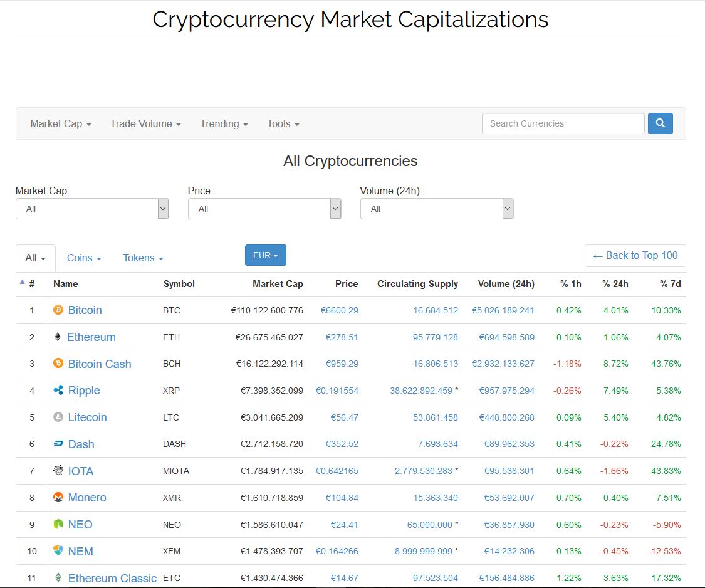
Task: Click Ethereum price €278.51
Action: point(342,337)
